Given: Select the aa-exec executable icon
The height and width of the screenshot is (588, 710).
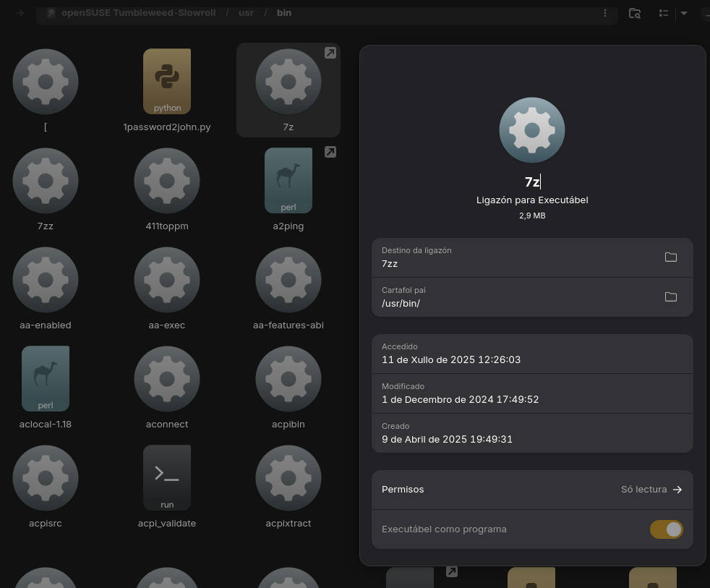Looking at the screenshot, I should pos(166,280).
